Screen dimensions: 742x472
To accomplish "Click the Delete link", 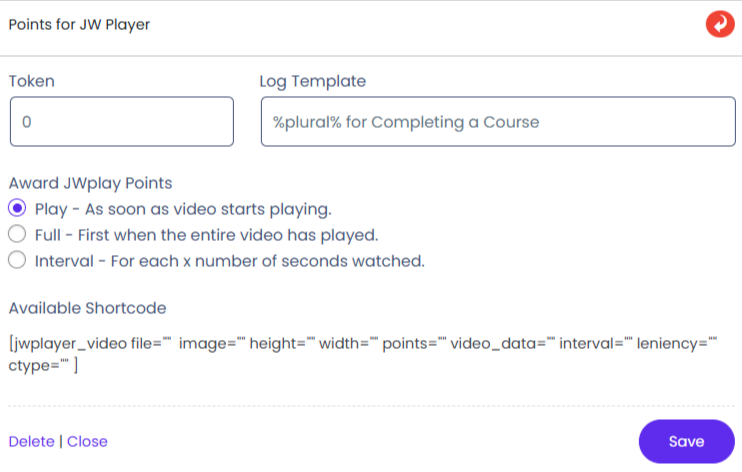I will pos(31,441).
